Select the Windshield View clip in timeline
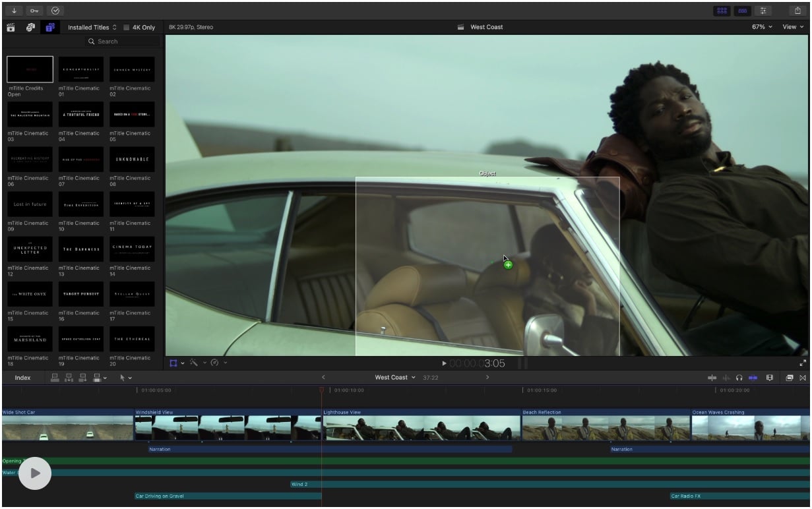The width and height of the screenshot is (812, 509). (228, 425)
